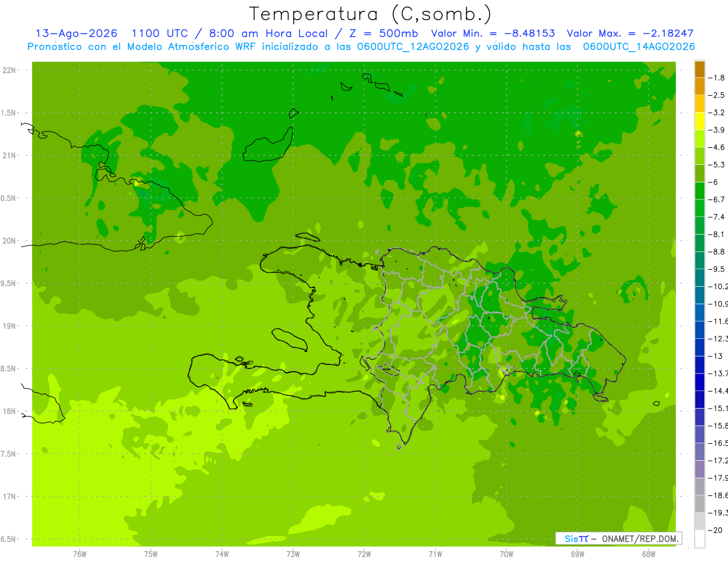The width and height of the screenshot is (728, 562).
Task: Click the '0.5N' latitude label
Action: (x=9, y=198)
